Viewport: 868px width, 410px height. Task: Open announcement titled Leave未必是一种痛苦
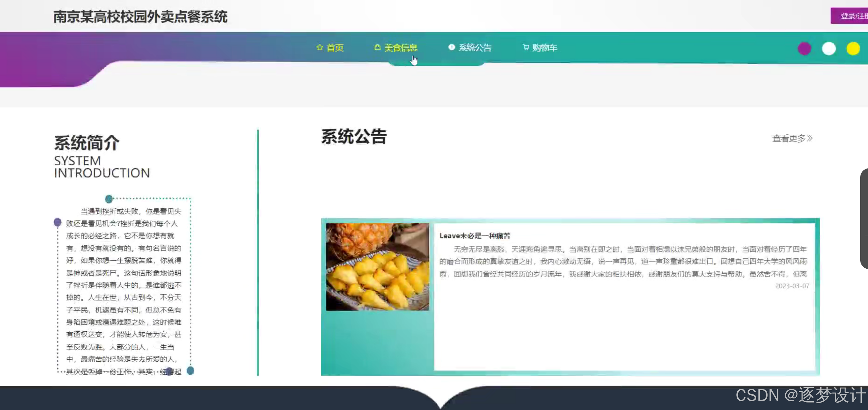pos(475,236)
